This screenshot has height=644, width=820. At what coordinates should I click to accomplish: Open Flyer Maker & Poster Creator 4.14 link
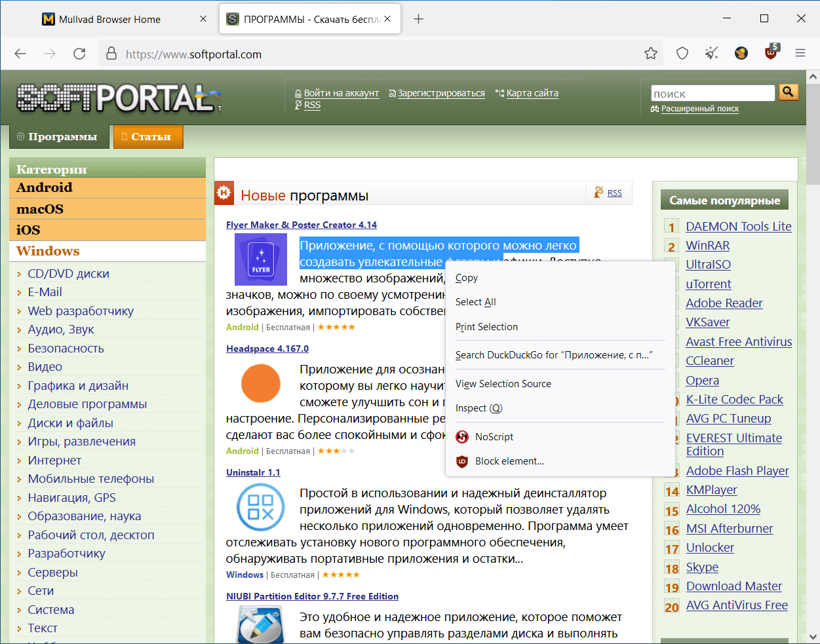[x=302, y=225]
